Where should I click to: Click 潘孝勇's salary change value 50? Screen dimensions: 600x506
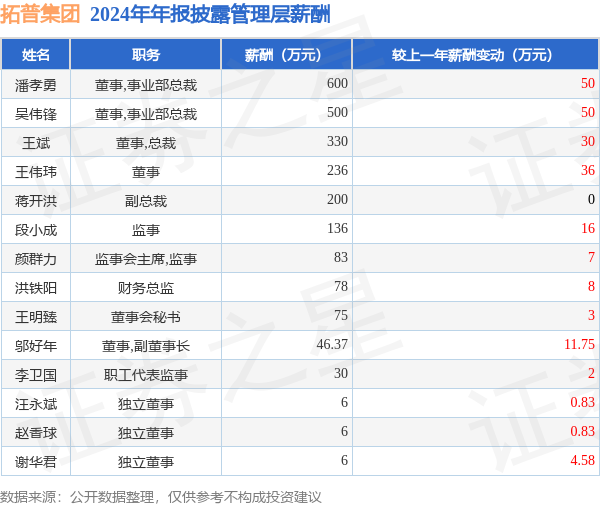tap(588, 83)
